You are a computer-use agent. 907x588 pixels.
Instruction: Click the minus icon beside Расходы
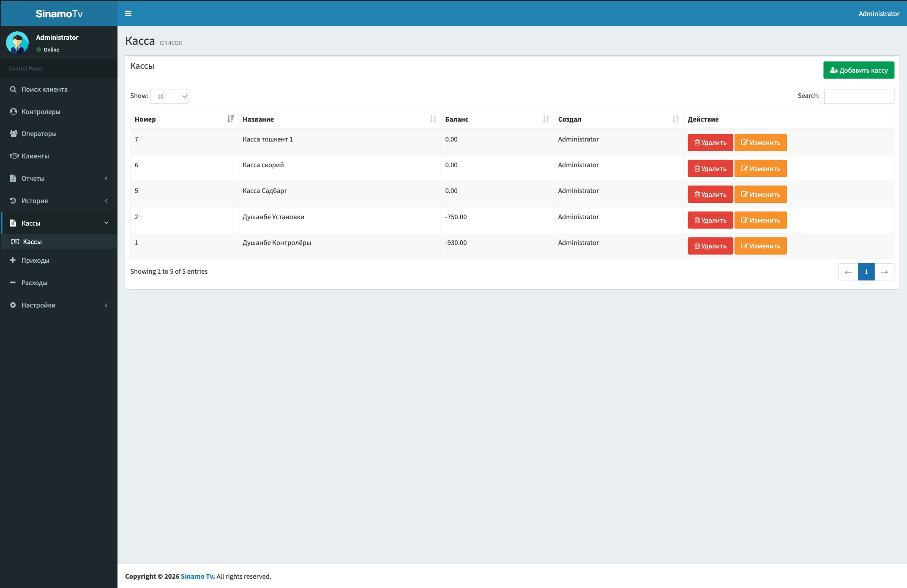[x=13, y=283]
